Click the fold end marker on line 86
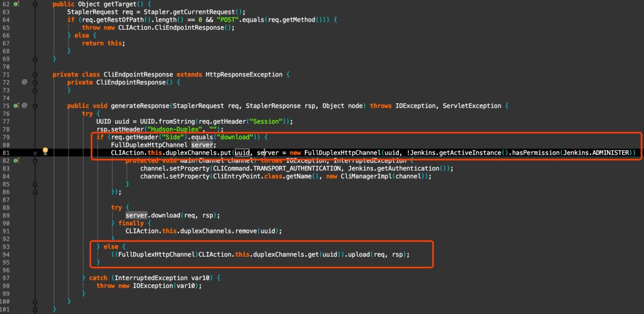644x314 pixels. 35,192
